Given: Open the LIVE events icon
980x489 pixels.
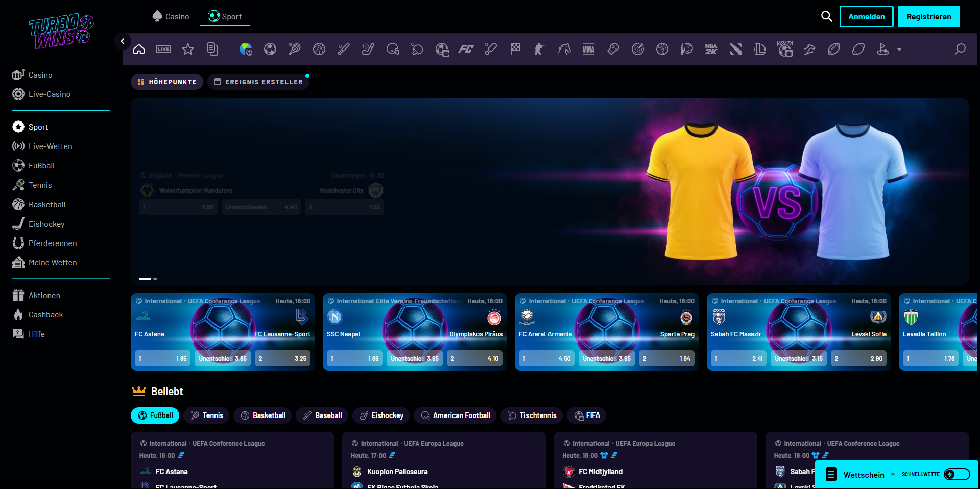Looking at the screenshot, I should point(163,49).
